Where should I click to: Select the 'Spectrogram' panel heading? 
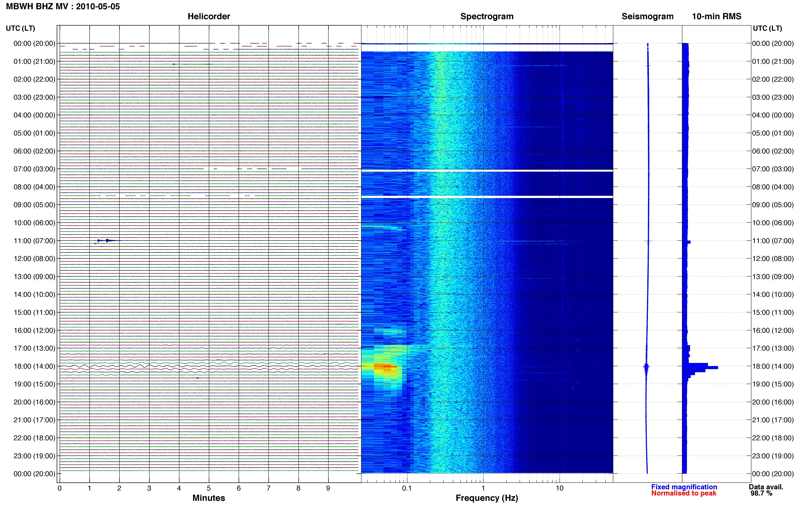click(x=487, y=16)
